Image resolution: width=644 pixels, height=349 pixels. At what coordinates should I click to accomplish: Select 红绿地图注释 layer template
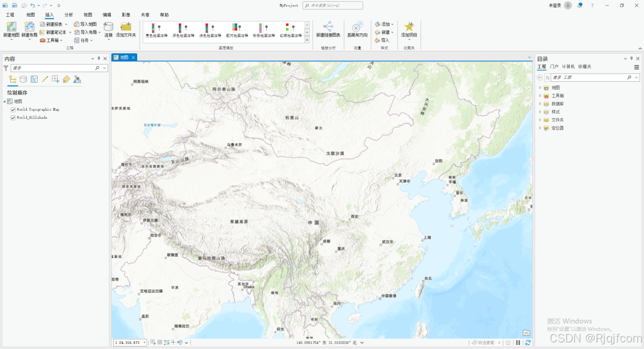tap(291, 31)
